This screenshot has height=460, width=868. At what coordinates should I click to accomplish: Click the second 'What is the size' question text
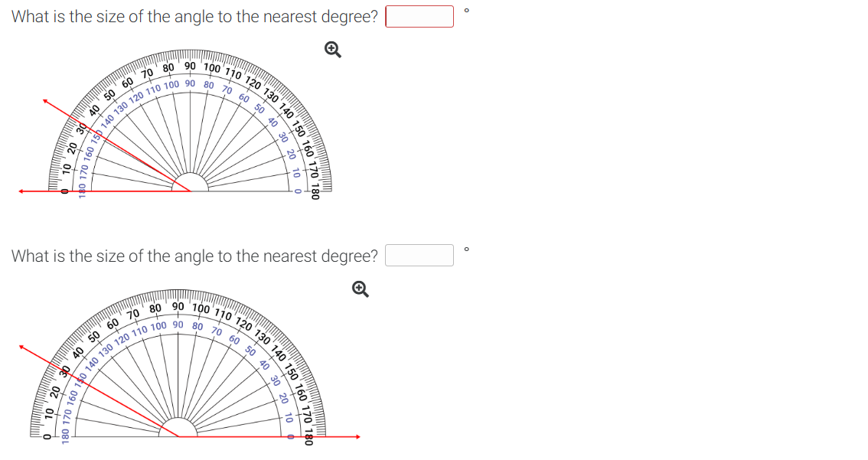(x=194, y=256)
